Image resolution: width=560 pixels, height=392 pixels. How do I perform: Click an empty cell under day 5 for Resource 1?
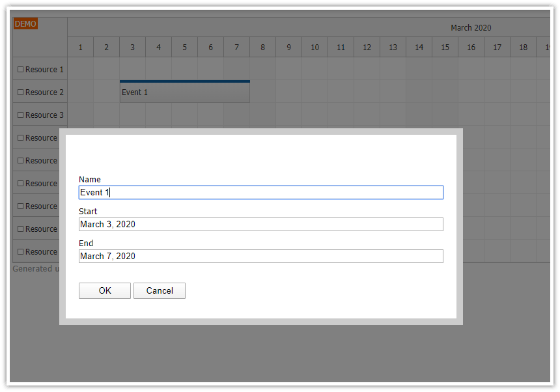(184, 69)
